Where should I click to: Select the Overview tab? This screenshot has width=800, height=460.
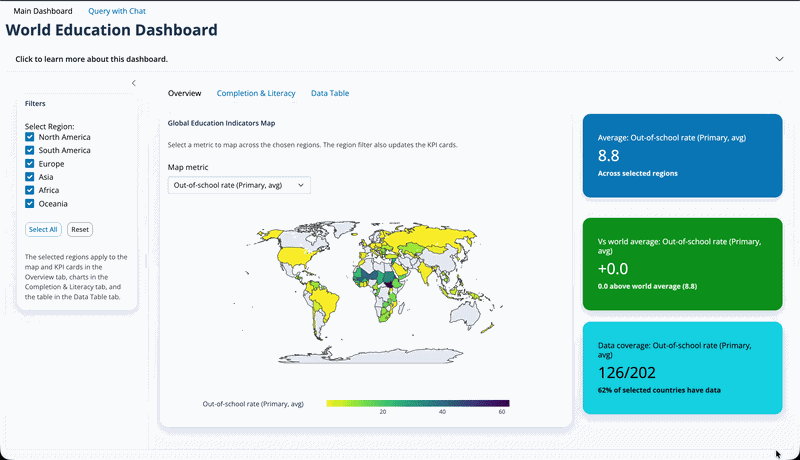tap(184, 93)
